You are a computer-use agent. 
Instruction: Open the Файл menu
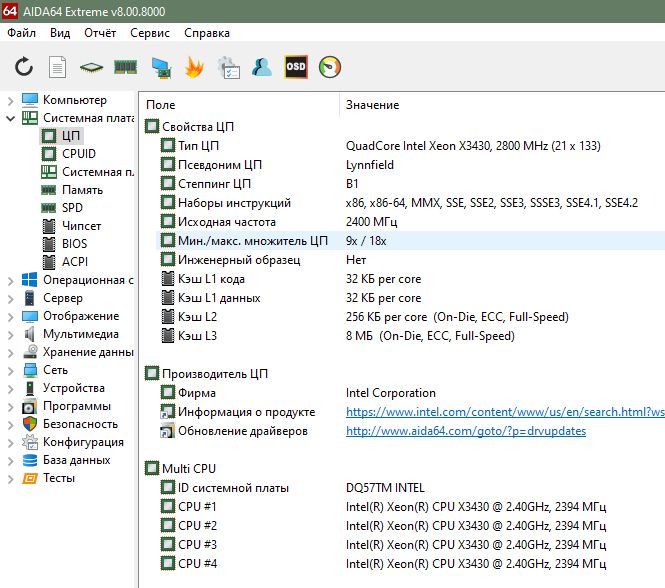click(x=21, y=33)
